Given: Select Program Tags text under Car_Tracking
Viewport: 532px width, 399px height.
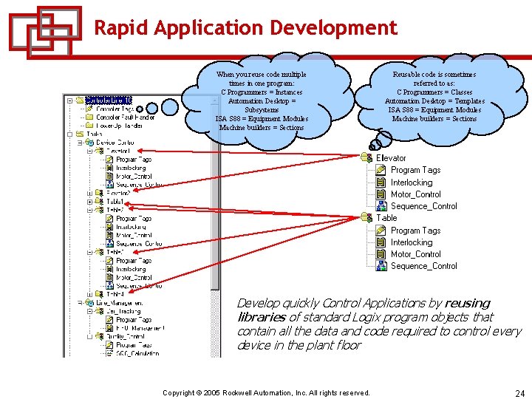Looking at the screenshot, I should tap(134, 320).
